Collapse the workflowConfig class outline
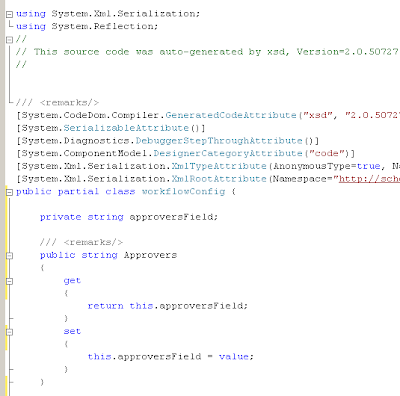The height and width of the screenshot is (396, 400). [x=9, y=192]
